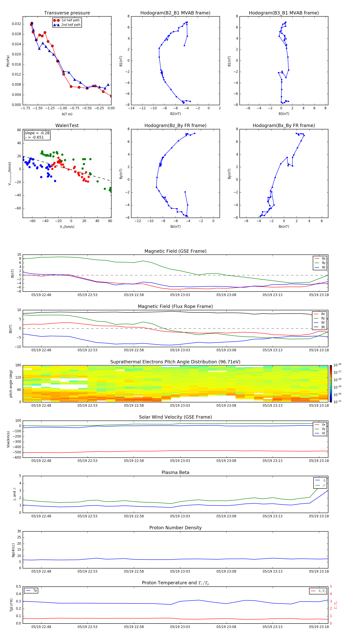Viewport: 351px width, 644px height.
Task: Click the Vy entry in velocity legend
Action: [320, 429]
